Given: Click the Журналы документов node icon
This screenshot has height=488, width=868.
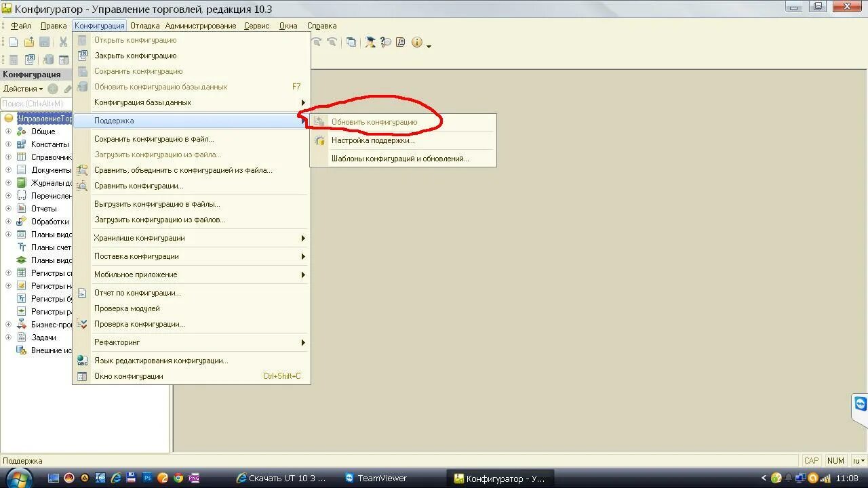Looking at the screenshot, I should click(x=22, y=183).
